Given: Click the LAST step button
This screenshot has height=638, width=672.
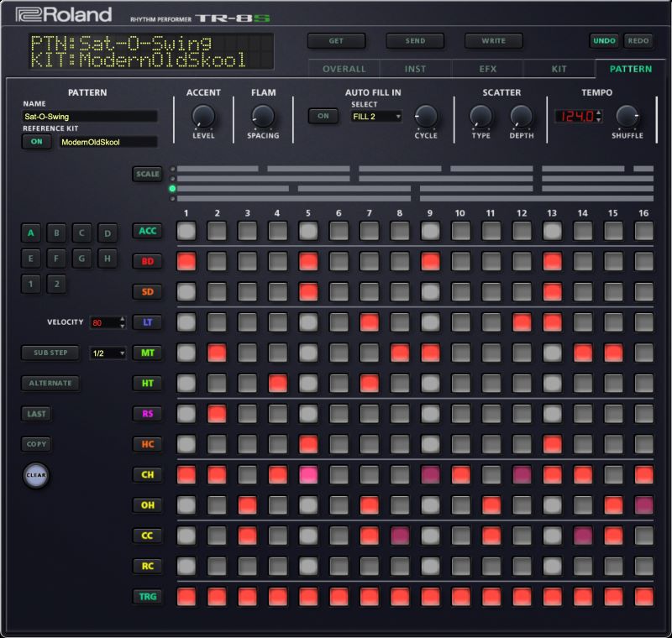Looking at the screenshot, I should point(36,414).
